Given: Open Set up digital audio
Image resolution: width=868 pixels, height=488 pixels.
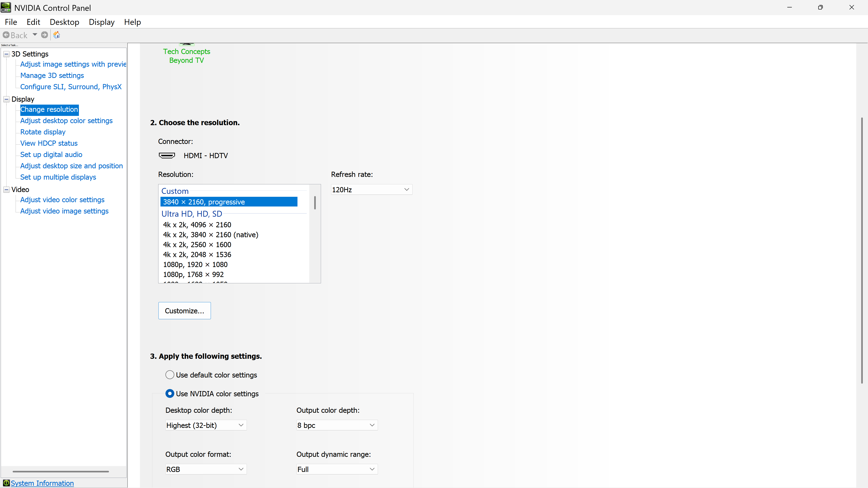Looking at the screenshot, I should pyautogui.click(x=51, y=155).
